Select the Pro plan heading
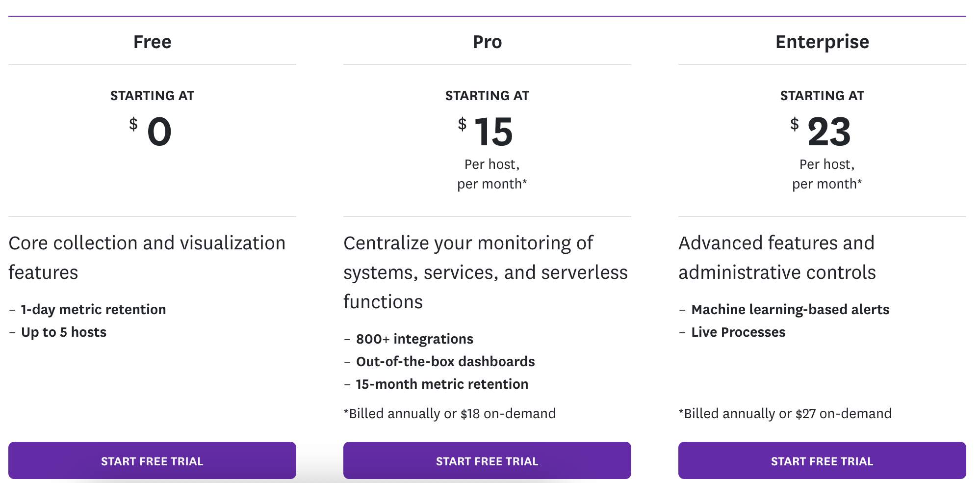This screenshot has height=483, width=980. (x=487, y=42)
